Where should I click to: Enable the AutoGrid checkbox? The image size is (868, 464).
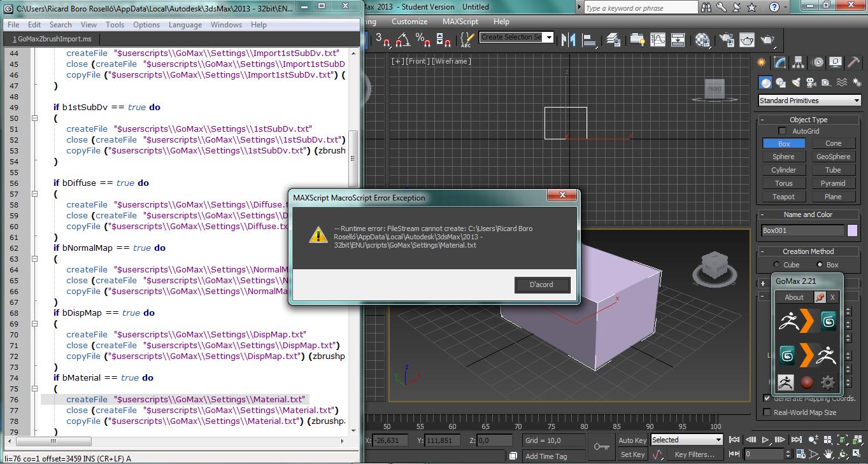pos(783,131)
